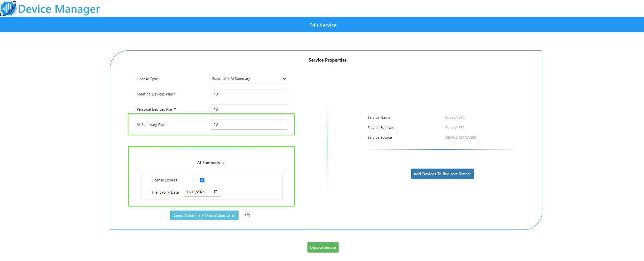Click the License Expires label

tap(164, 180)
